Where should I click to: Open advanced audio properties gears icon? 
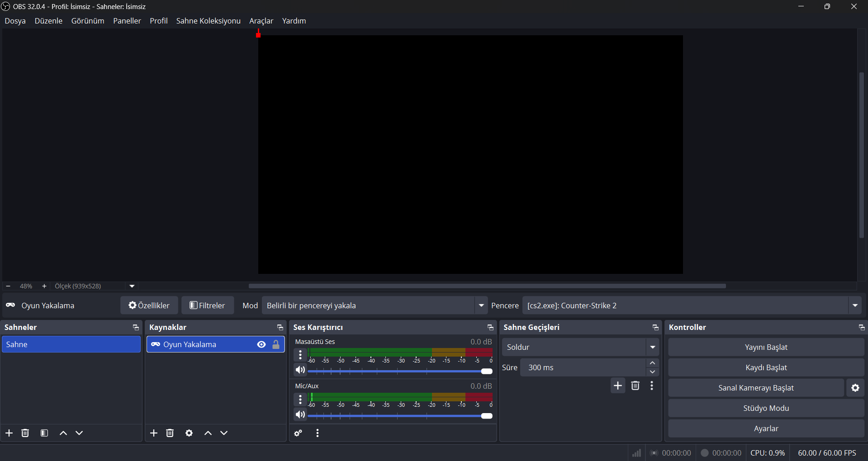(298, 433)
